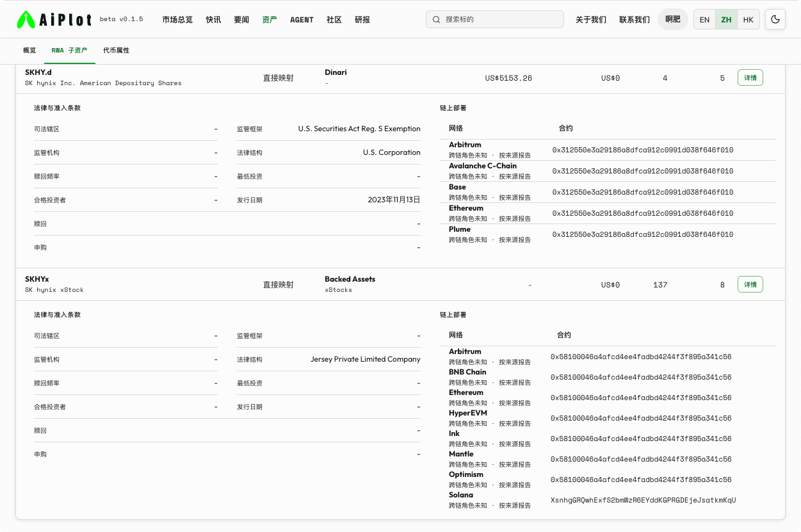801x532 pixels.
Task: Click the U.S. Corporation value
Action: point(392,152)
